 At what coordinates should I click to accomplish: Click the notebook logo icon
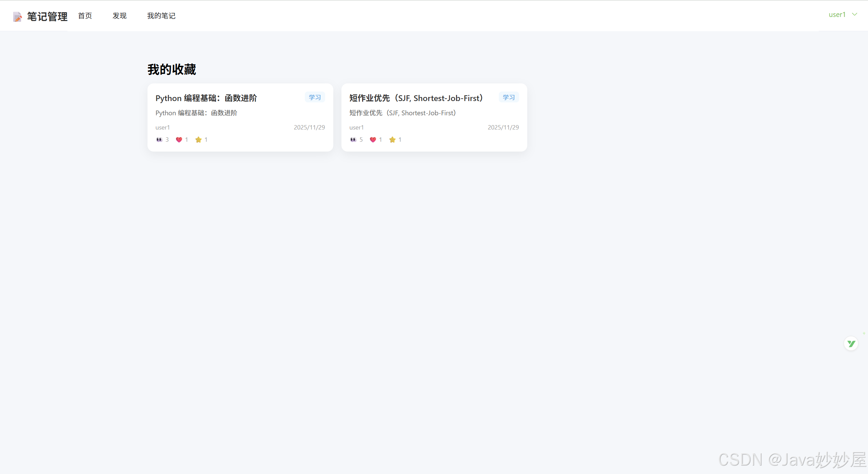[17, 16]
